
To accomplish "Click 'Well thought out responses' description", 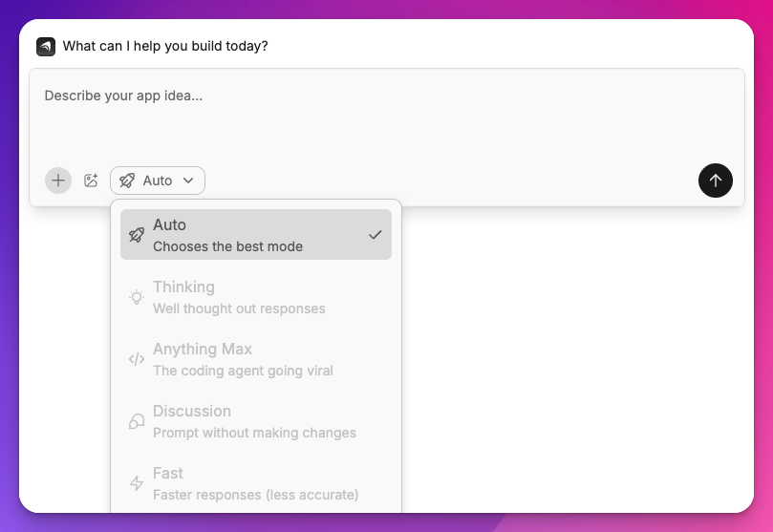I will (x=239, y=309).
